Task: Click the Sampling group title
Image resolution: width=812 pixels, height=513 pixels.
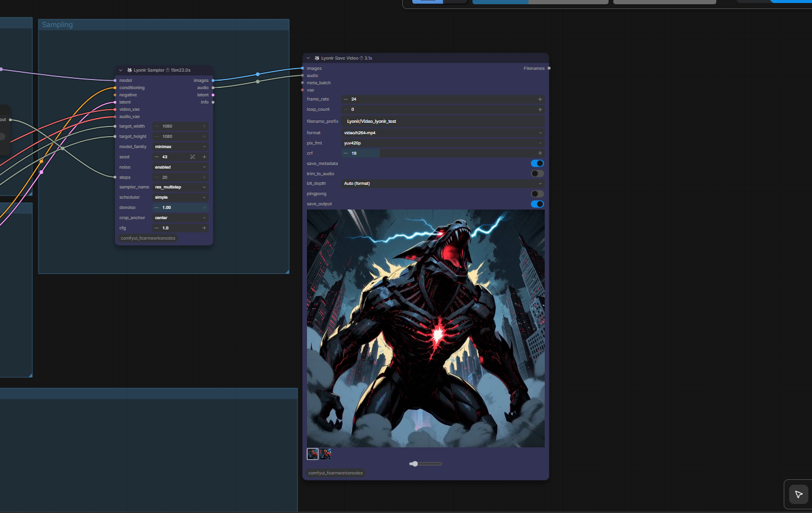Action: click(x=57, y=25)
